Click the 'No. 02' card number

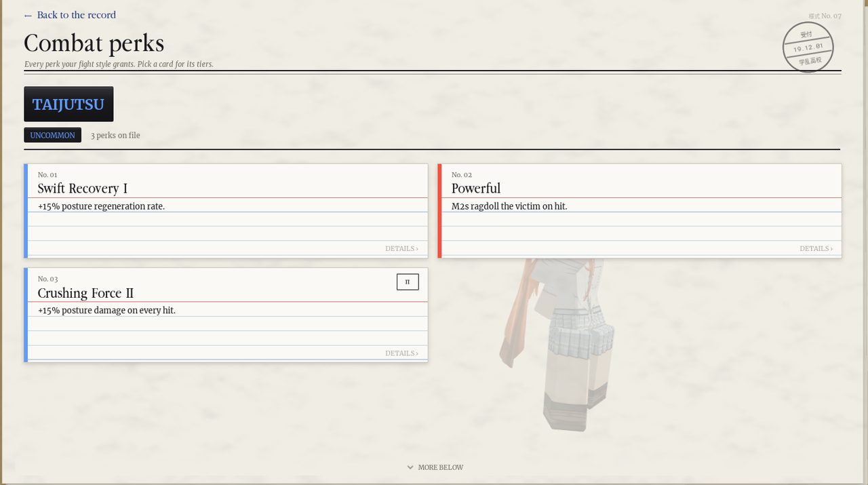tap(462, 175)
